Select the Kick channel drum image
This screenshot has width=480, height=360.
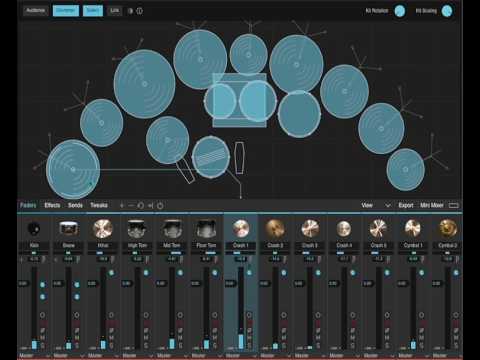coord(34,229)
